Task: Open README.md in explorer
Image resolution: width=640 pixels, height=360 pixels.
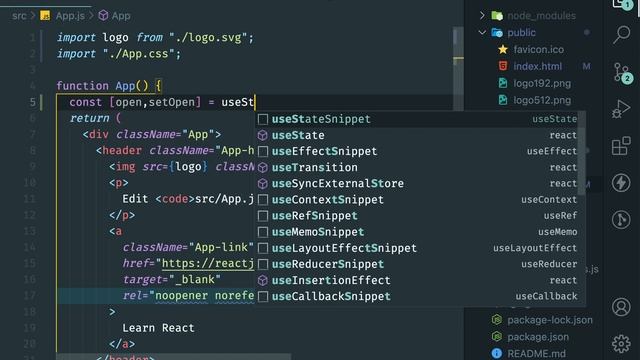Action: [536, 353]
